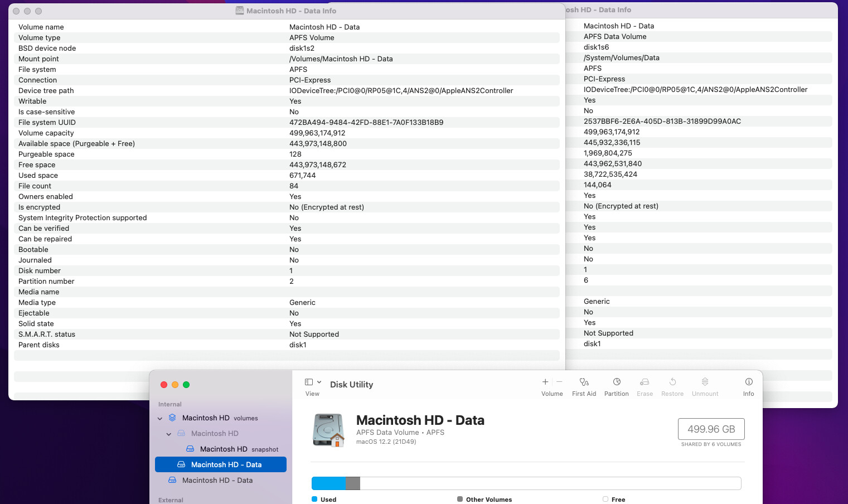Click the Macintosh HD - Data drive thumbnail

click(328, 430)
